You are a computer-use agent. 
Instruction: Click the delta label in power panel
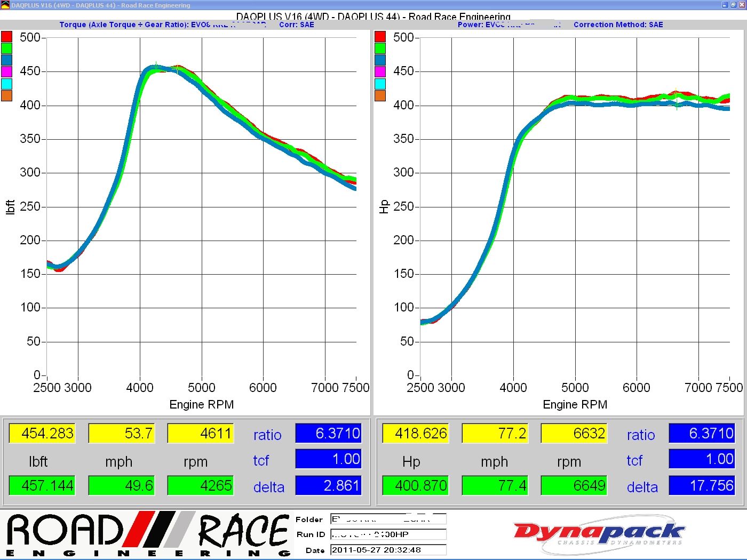[x=642, y=487]
